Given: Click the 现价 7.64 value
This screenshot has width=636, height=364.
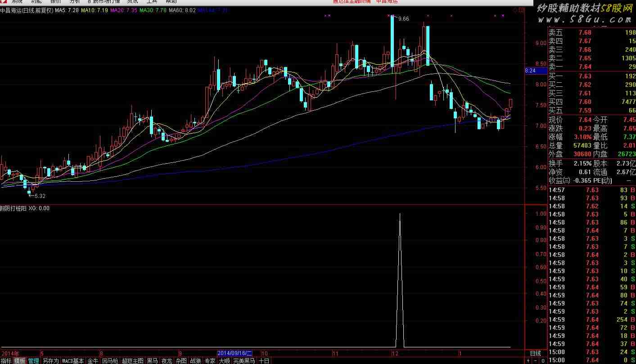Looking at the screenshot, I should tap(585, 120).
